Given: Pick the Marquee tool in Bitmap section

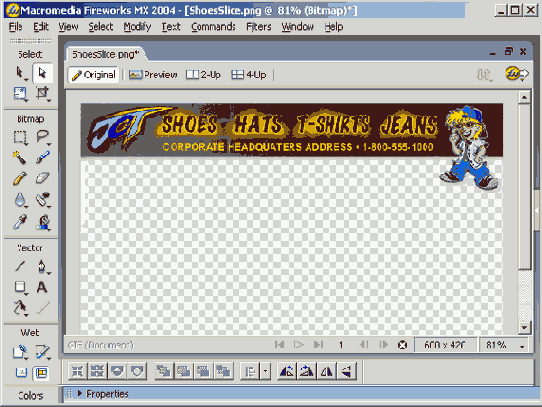Looking at the screenshot, I should point(20,137).
